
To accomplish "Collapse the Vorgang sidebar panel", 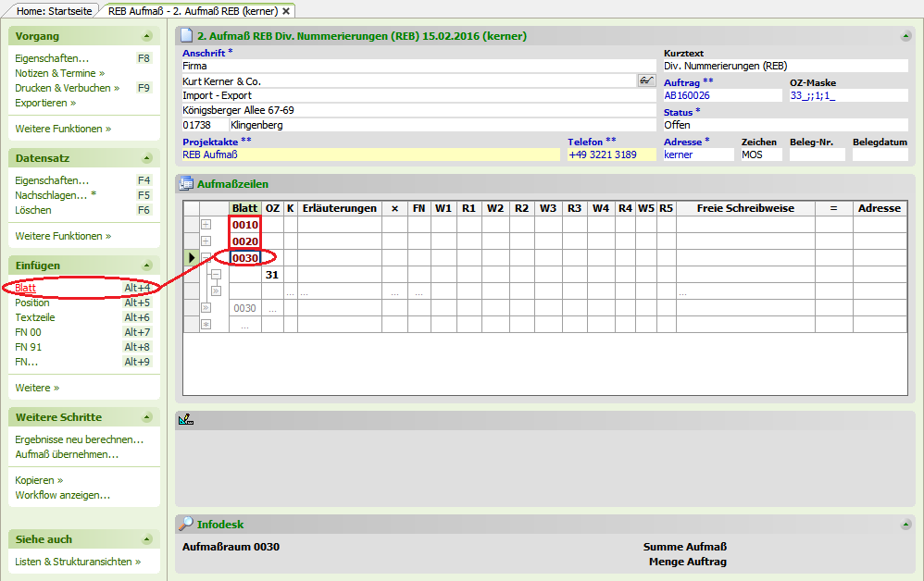I will 146,36.
